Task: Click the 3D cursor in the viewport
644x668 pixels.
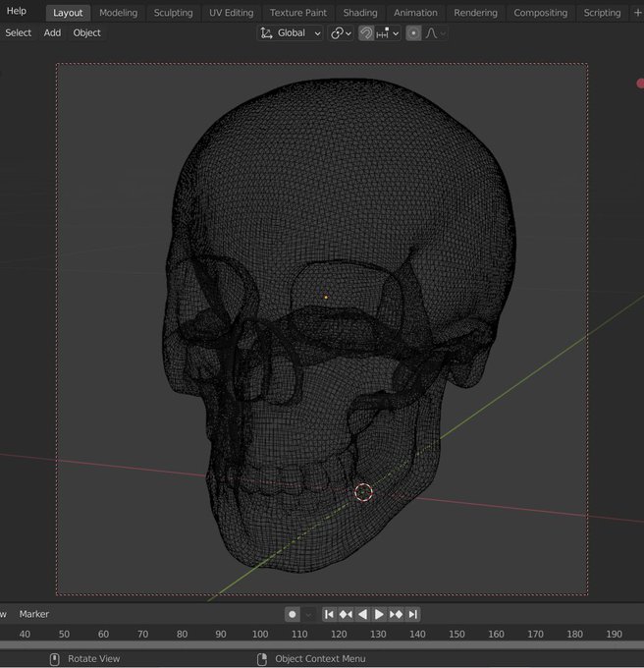Action: coord(363,492)
